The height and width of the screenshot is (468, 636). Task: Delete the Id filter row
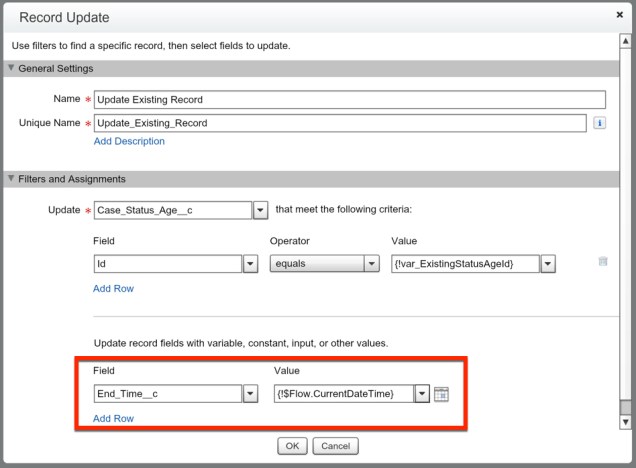(602, 262)
